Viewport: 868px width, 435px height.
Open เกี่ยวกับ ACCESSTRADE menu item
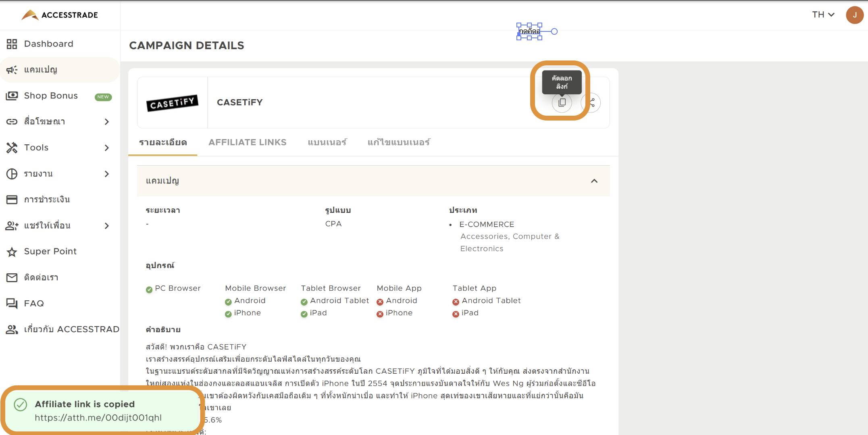tap(60, 330)
